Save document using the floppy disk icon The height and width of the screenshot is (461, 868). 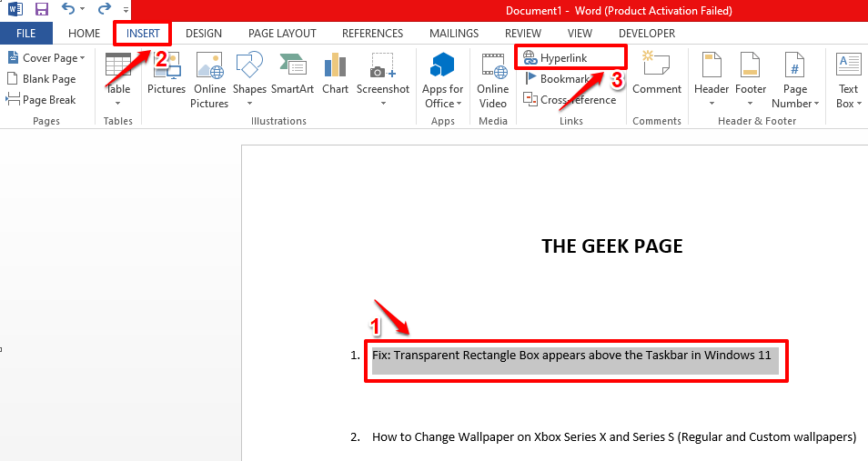[x=42, y=9]
